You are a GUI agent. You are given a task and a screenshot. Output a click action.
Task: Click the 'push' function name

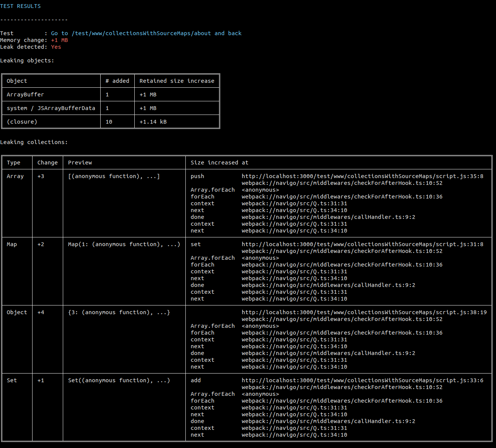(197, 176)
